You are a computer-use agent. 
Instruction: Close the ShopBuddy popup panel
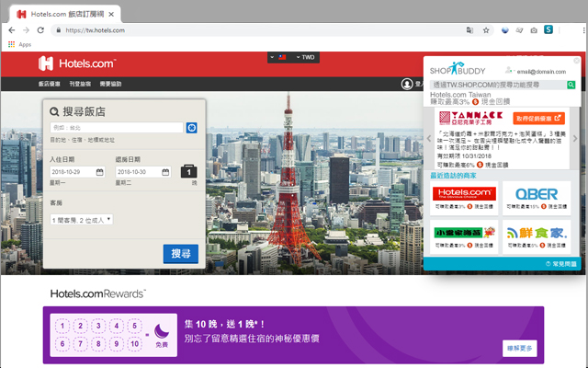(x=577, y=61)
